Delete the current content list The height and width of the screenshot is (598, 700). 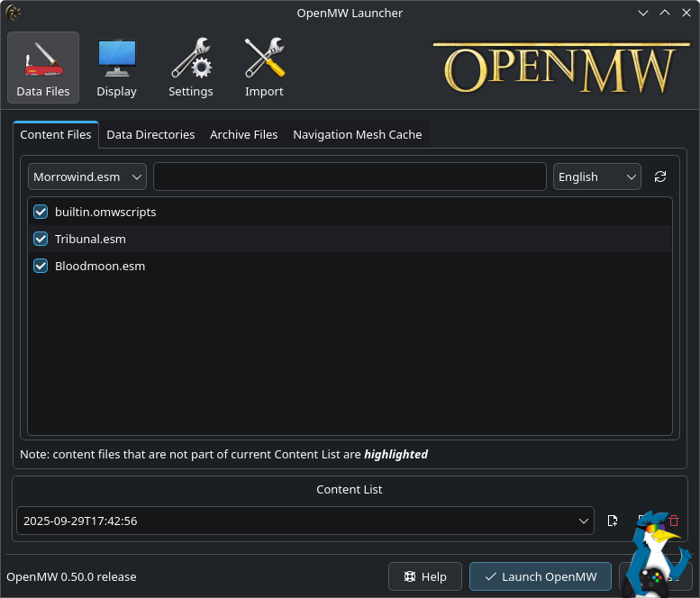pos(674,521)
